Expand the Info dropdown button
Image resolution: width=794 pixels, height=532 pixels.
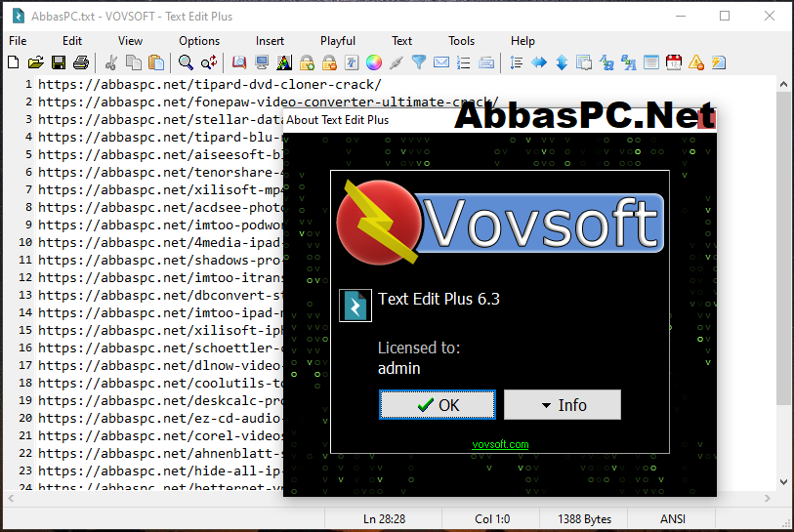click(x=563, y=405)
